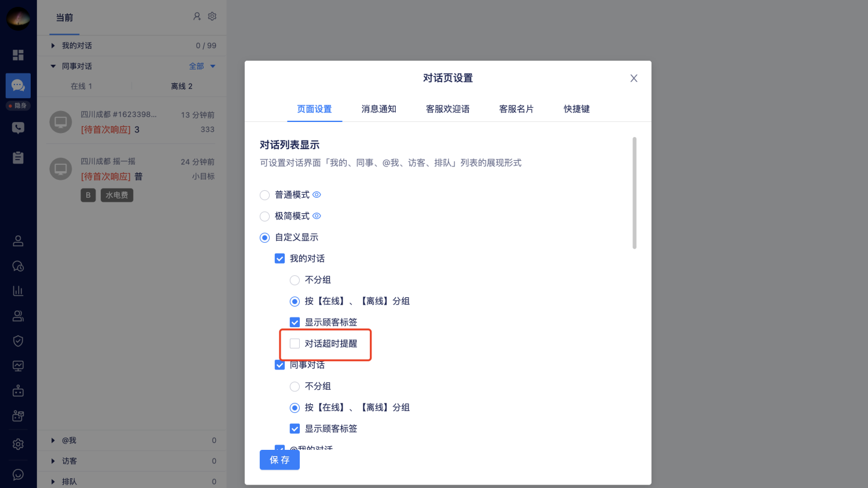The image size is (868, 488).
Task: Select 极简模式 radio button
Action: click(265, 217)
